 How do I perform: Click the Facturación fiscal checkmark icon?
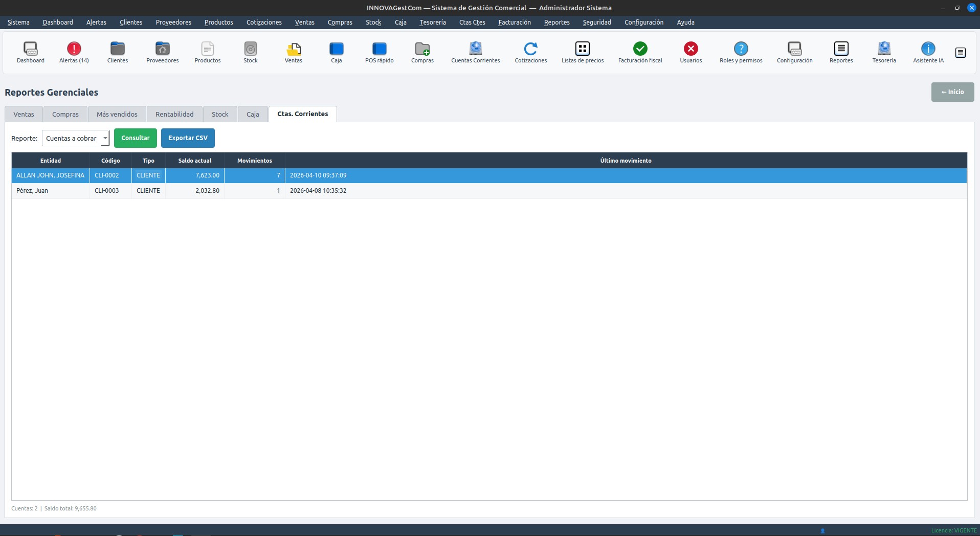point(640,52)
